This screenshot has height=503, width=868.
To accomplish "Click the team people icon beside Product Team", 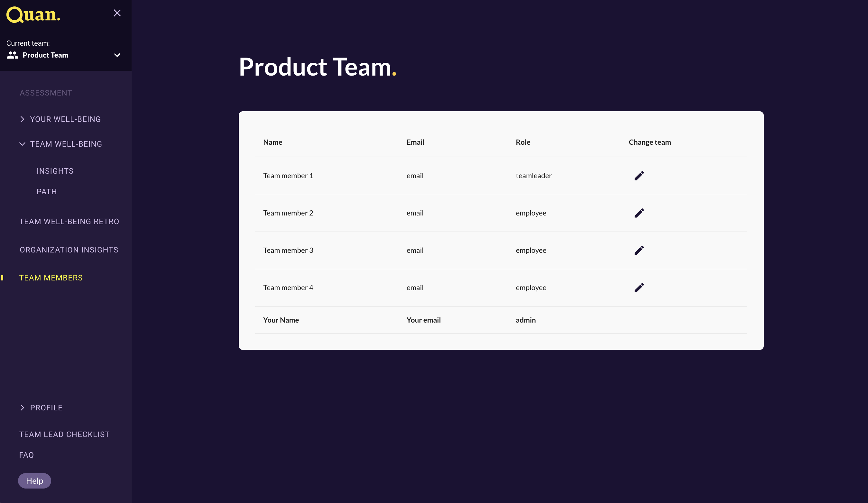I will point(13,55).
